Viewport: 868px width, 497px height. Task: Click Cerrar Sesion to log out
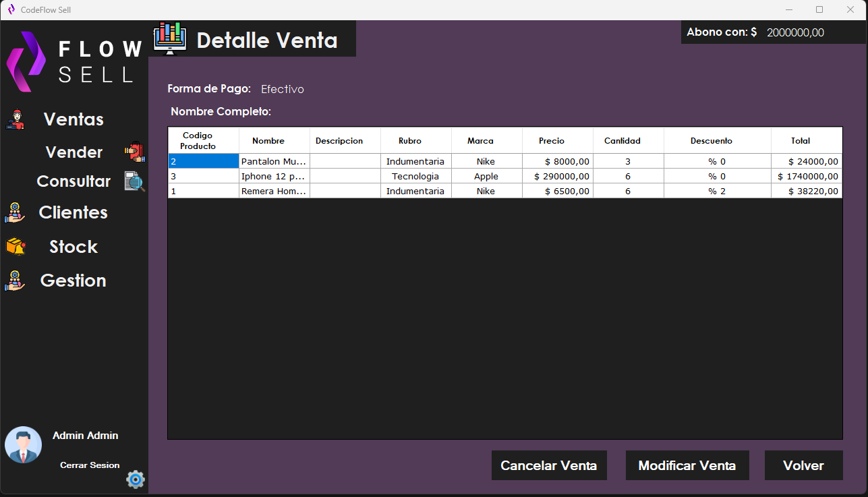[x=90, y=465]
